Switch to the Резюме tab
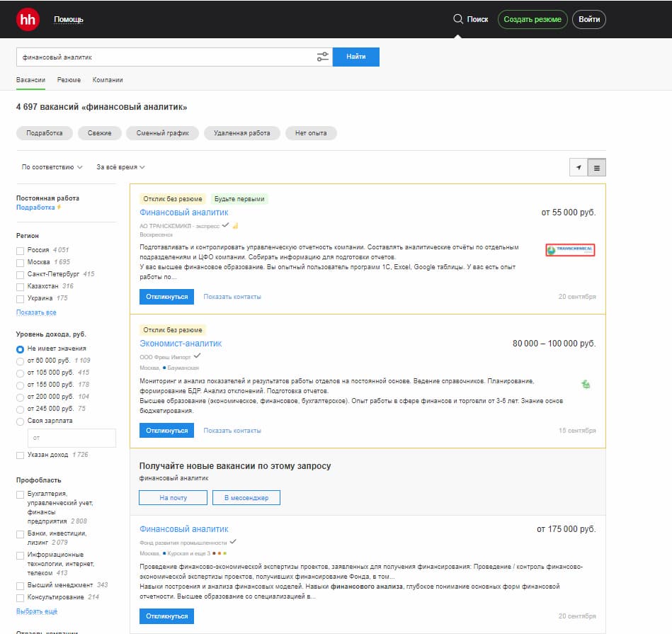Viewport: 672px width, 634px height. click(x=69, y=80)
